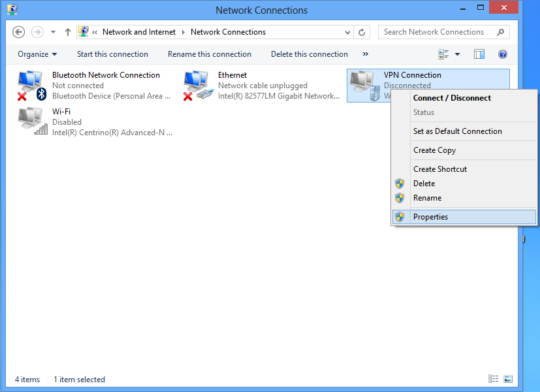Screen dimensions: 540x392
Task: Select Connect / Disconnect in context menu
Action: [452, 98]
